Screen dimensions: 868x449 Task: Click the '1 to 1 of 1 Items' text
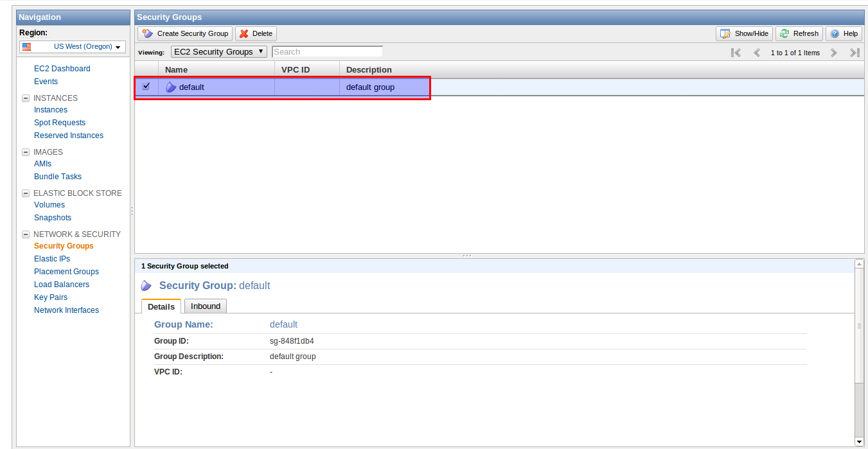pyautogui.click(x=795, y=53)
